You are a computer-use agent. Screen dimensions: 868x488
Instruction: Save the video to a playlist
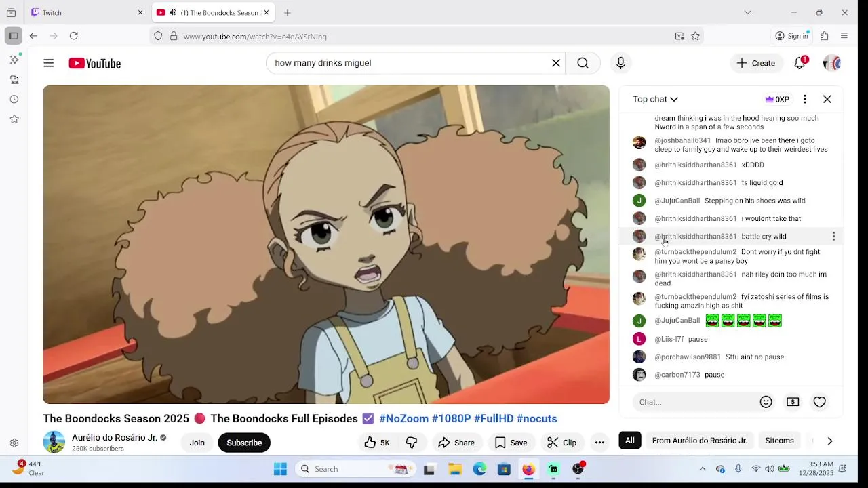(511, 443)
